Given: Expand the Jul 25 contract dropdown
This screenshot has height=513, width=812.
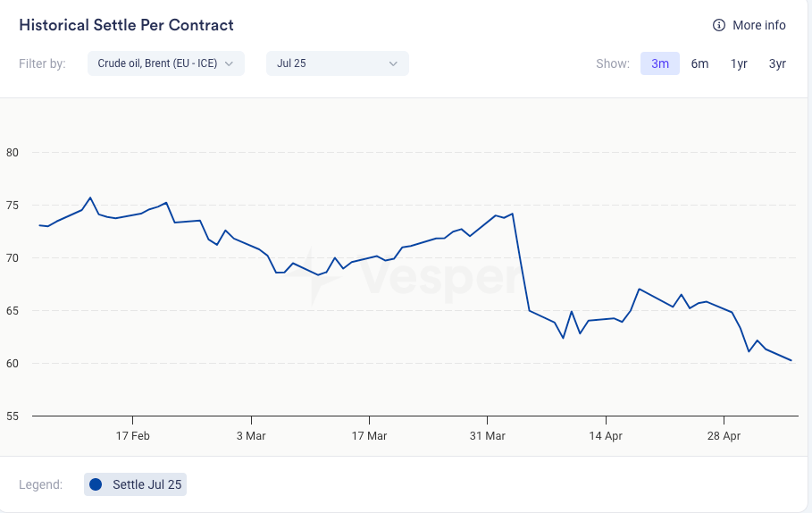Looking at the screenshot, I should click(x=337, y=63).
